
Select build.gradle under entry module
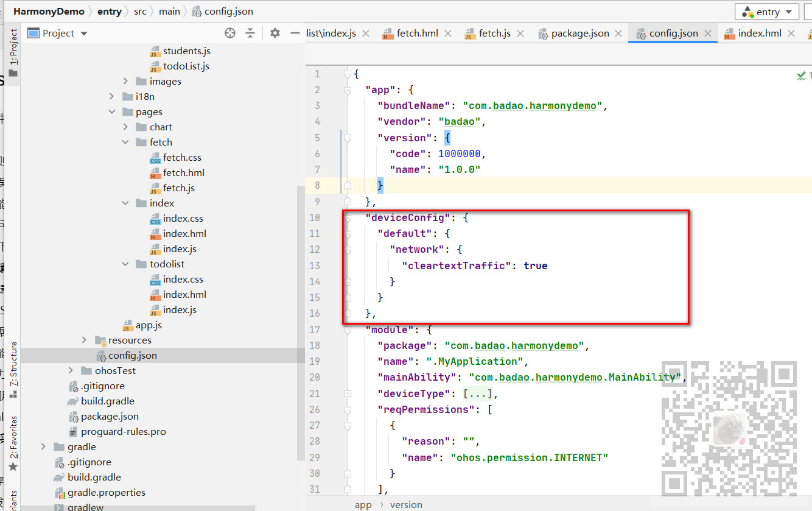108,401
